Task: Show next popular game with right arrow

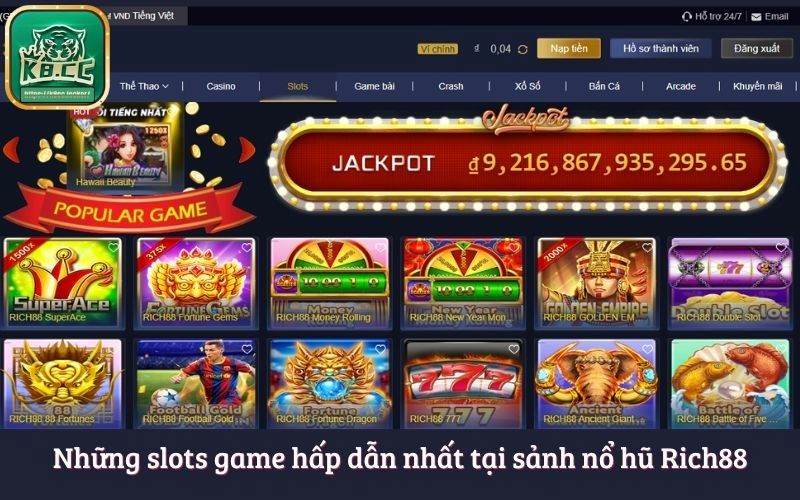Action: point(247,151)
